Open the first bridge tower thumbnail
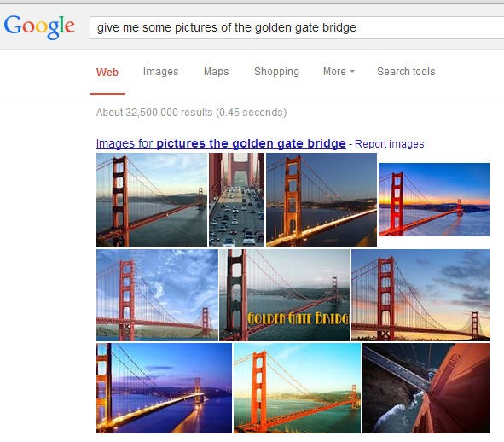504x442 pixels. [152, 200]
